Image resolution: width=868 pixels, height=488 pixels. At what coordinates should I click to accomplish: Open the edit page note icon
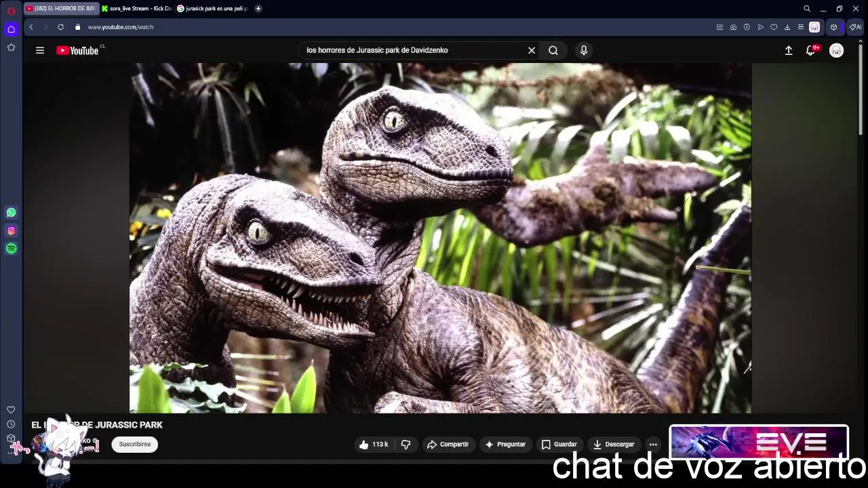pyautogui.click(x=719, y=27)
